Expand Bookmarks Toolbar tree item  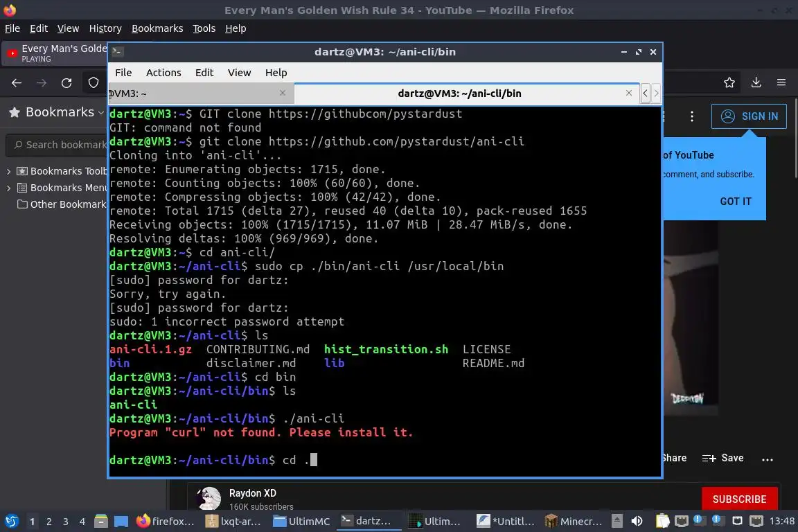tap(8, 172)
